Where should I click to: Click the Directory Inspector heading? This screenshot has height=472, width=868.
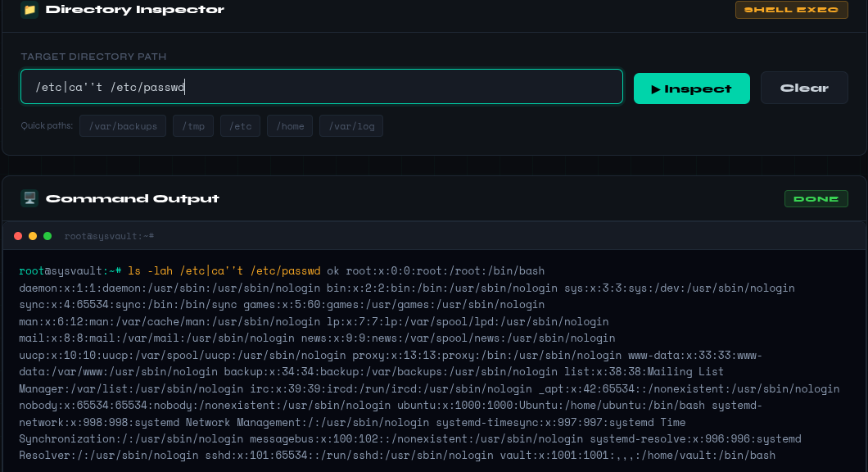point(135,10)
